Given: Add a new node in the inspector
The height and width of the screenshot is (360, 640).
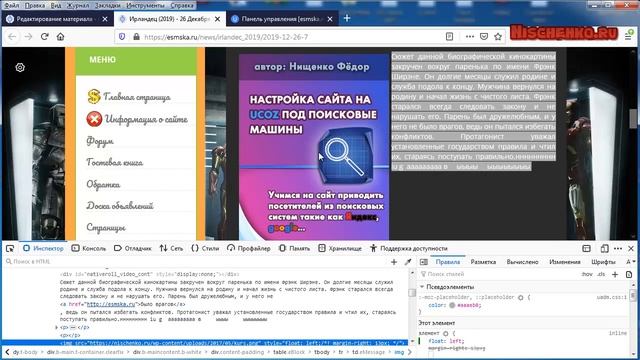Looking at the screenshot, I should click(x=394, y=262).
